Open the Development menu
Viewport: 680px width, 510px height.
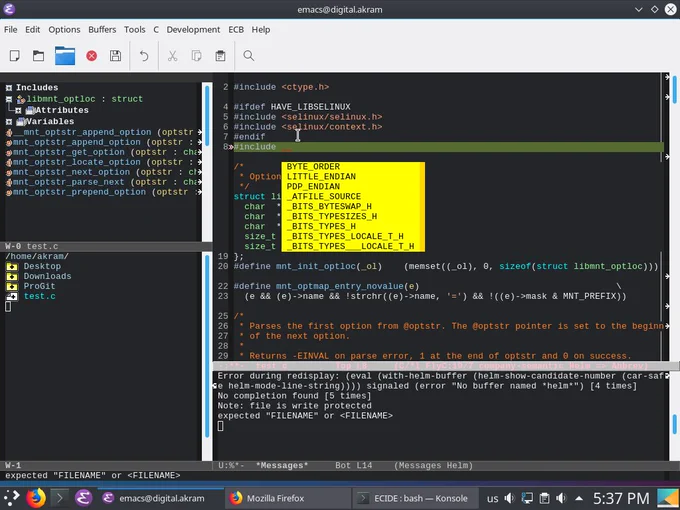click(x=193, y=29)
